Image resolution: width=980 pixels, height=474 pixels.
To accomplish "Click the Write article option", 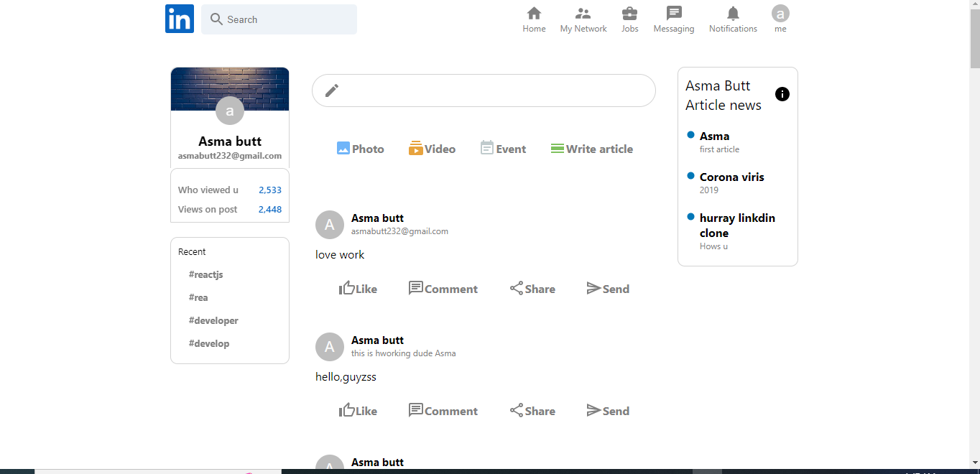I will click(592, 149).
